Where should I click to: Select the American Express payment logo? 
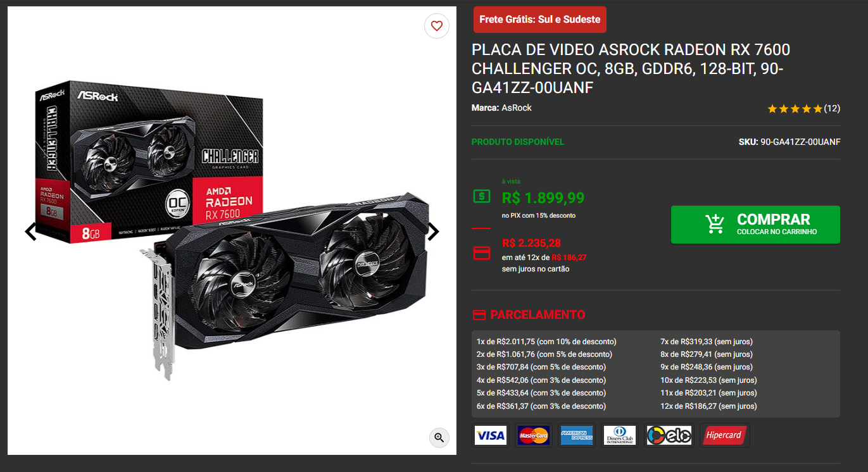click(x=577, y=435)
